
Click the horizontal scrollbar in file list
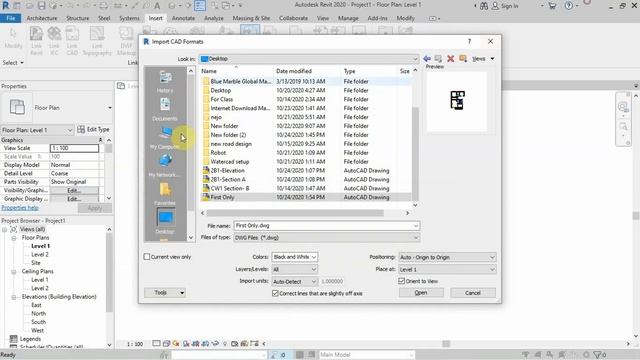295,213
